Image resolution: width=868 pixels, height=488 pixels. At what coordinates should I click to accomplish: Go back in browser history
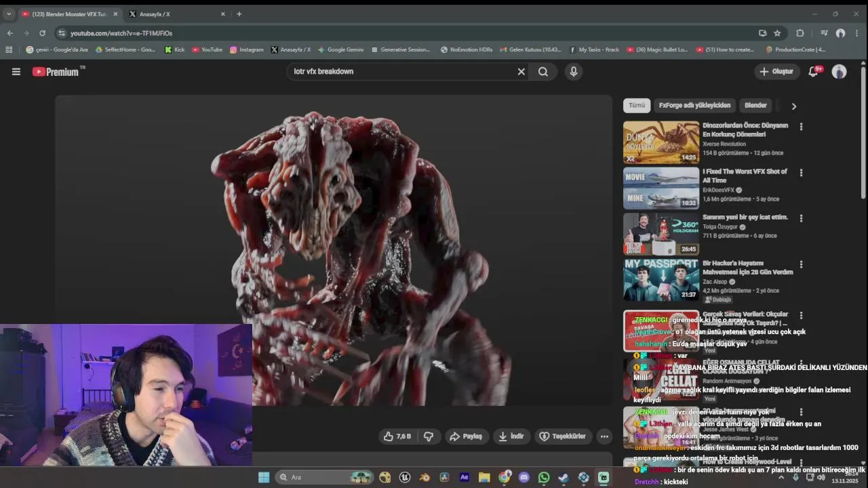point(9,33)
